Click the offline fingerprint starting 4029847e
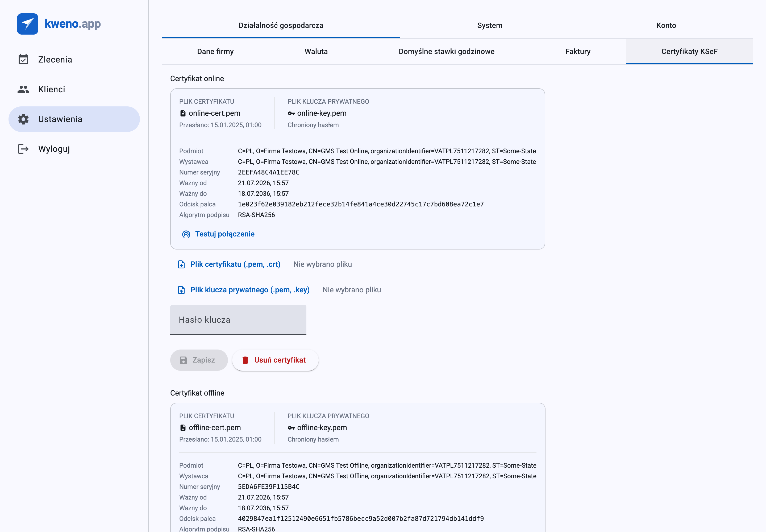The width and height of the screenshot is (766, 532). (x=361, y=519)
